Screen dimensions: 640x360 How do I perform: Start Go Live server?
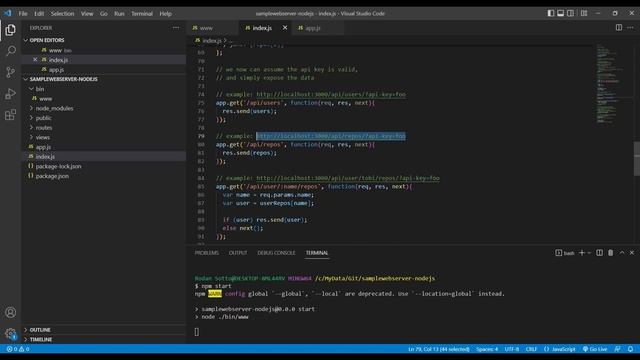(595, 349)
